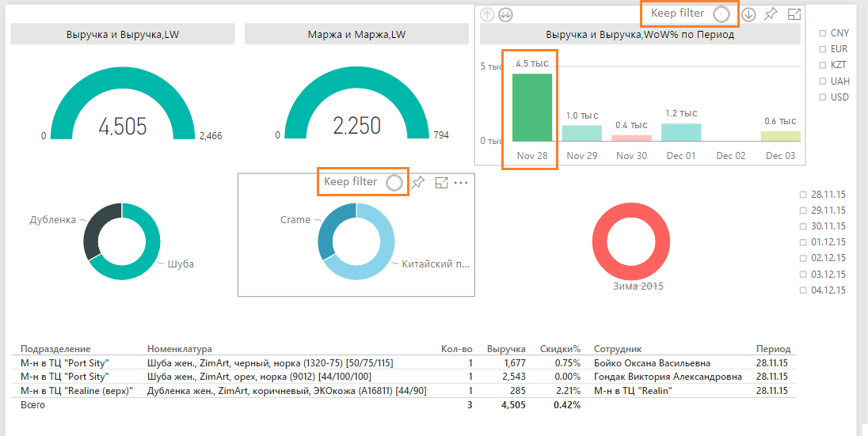Check the 03.12.15 date slicer box
The height and width of the screenshot is (436, 868).
(x=803, y=275)
